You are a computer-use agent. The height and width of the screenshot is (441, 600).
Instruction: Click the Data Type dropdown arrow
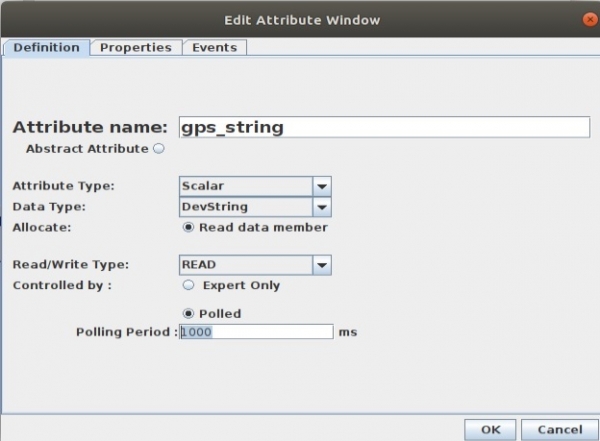click(x=321, y=207)
